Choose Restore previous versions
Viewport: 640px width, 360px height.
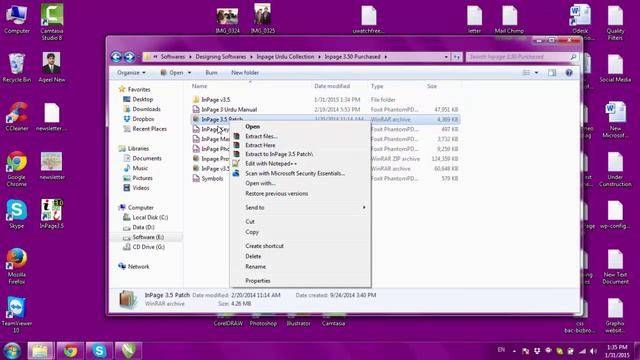pyautogui.click(x=300, y=193)
